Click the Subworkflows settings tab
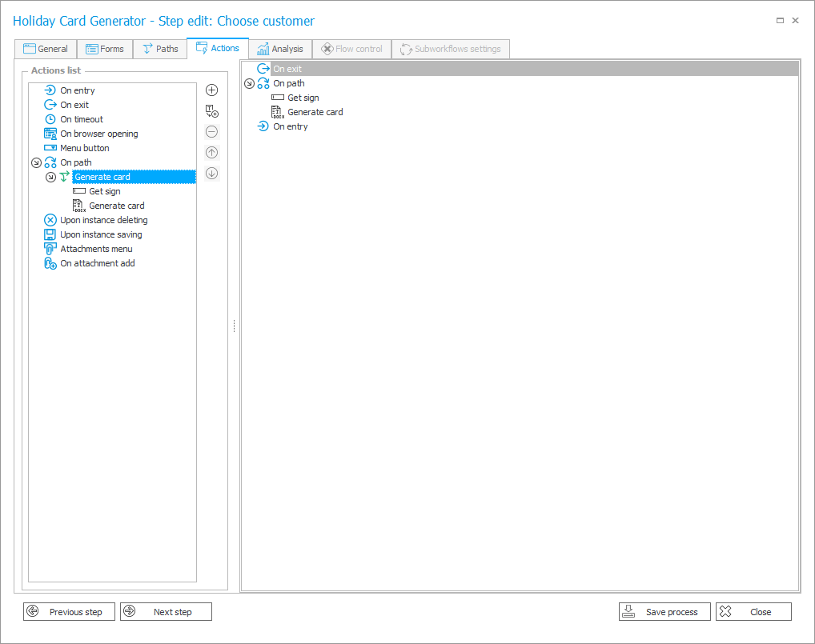This screenshot has height=644, width=815. click(x=450, y=49)
